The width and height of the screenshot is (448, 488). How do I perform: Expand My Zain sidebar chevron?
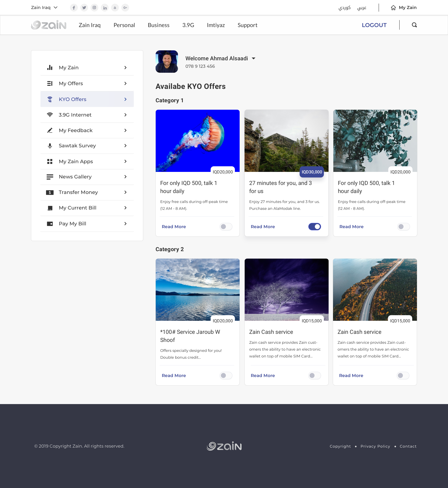(x=125, y=68)
